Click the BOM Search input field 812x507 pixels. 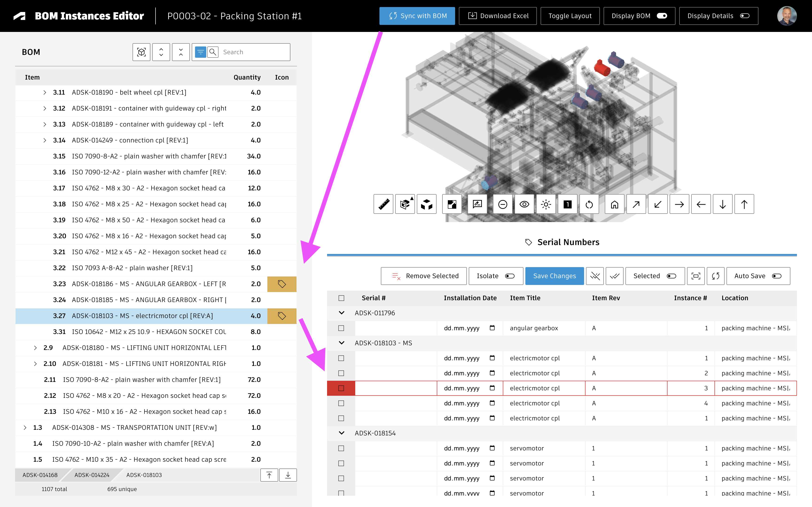tap(254, 52)
